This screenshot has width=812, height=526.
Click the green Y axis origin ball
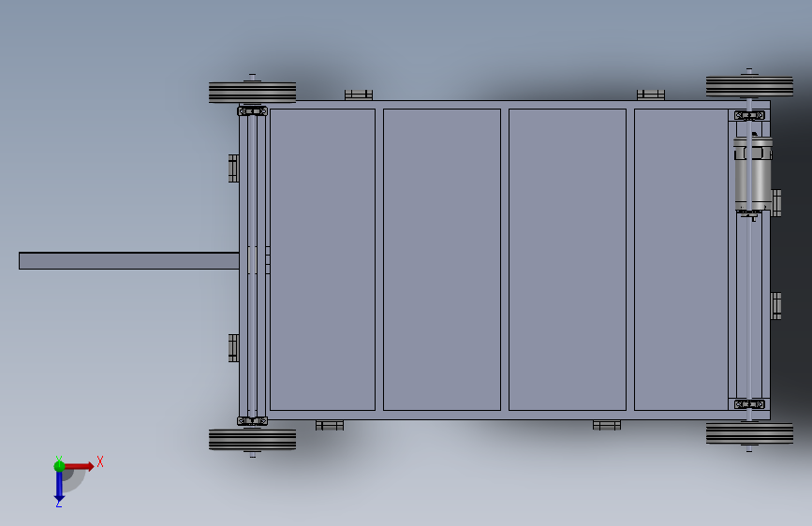pos(59,465)
